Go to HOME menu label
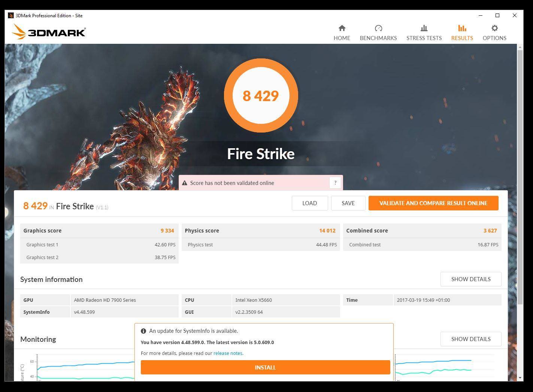 [x=342, y=38]
